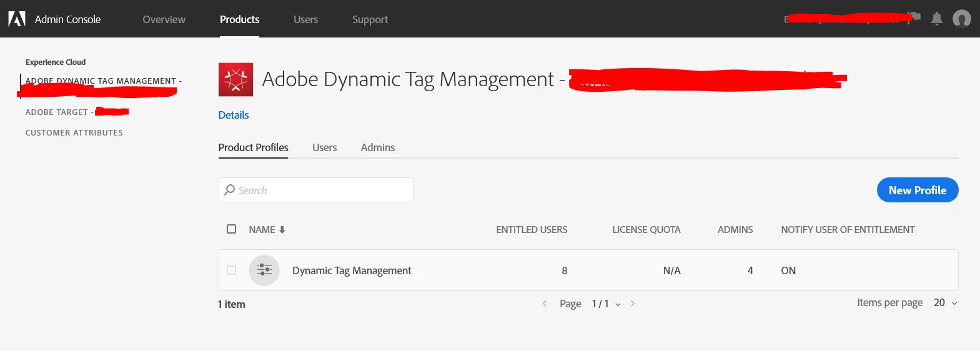Viewport: 980px width, 351px height.
Task: Switch to the Overview tab
Action: point(164,19)
